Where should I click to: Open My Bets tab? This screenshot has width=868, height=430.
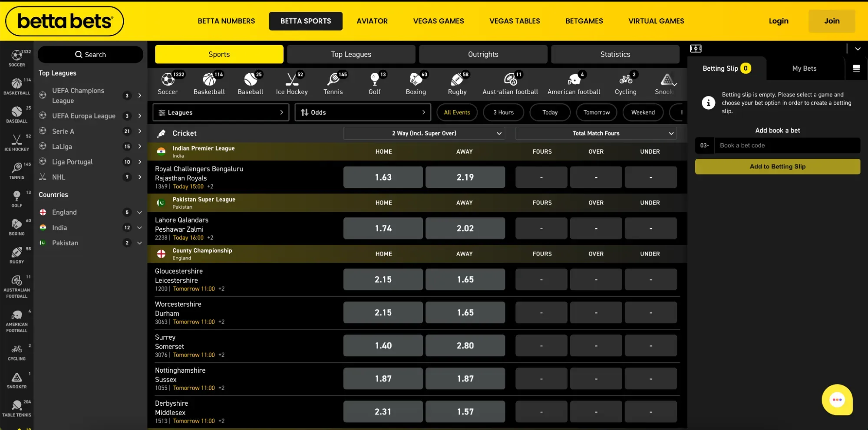(x=804, y=68)
